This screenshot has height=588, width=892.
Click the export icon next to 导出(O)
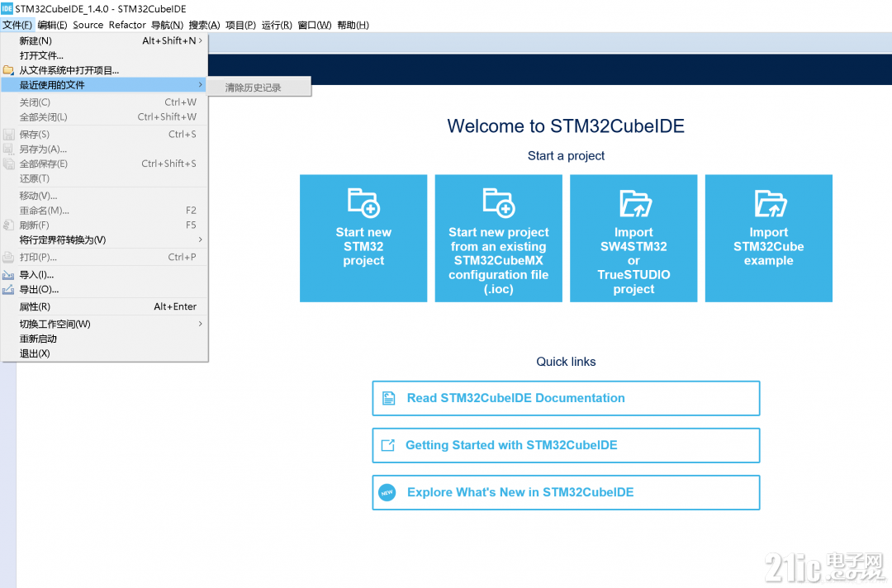8,289
